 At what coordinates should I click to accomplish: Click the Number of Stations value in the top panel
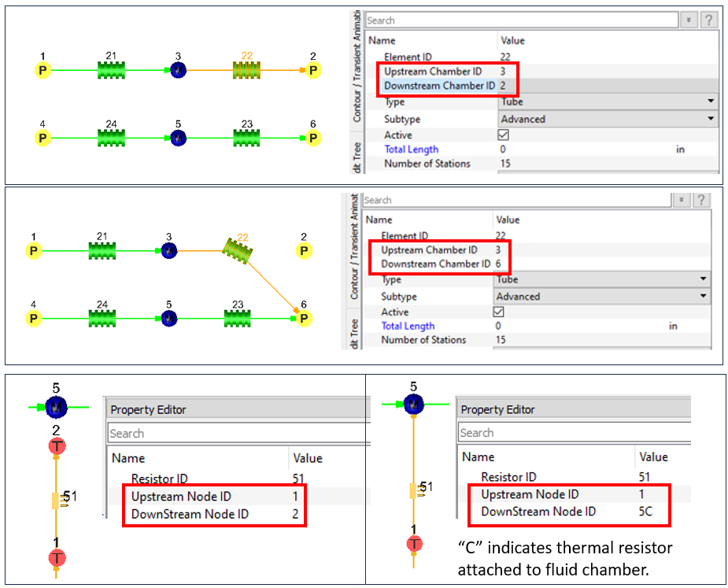click(506, 164)
